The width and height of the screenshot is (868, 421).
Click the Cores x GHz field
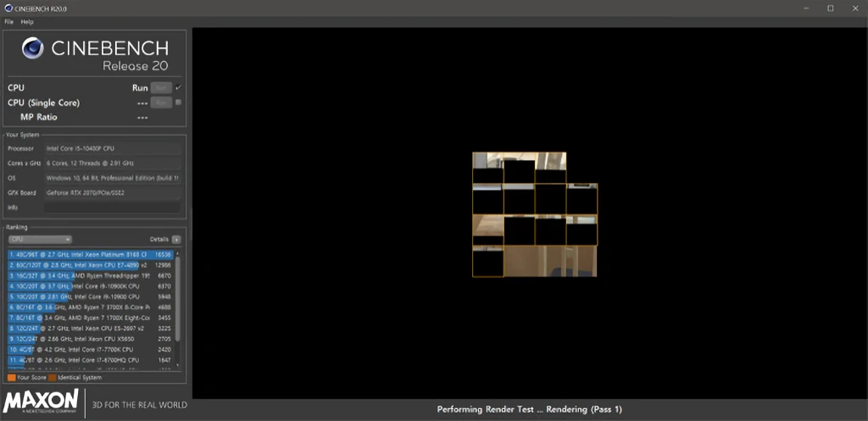(x=113, y=163)
